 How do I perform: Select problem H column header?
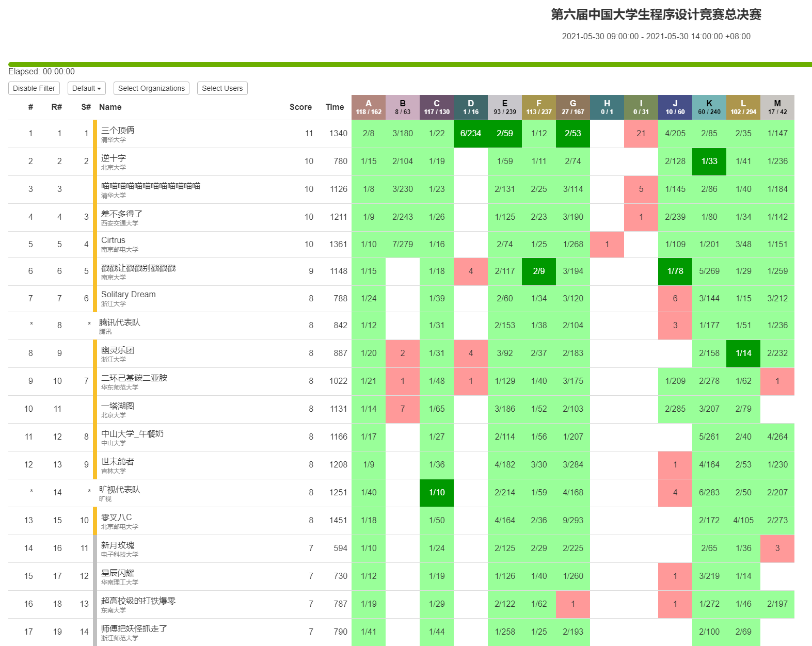[x=607, y=107]
